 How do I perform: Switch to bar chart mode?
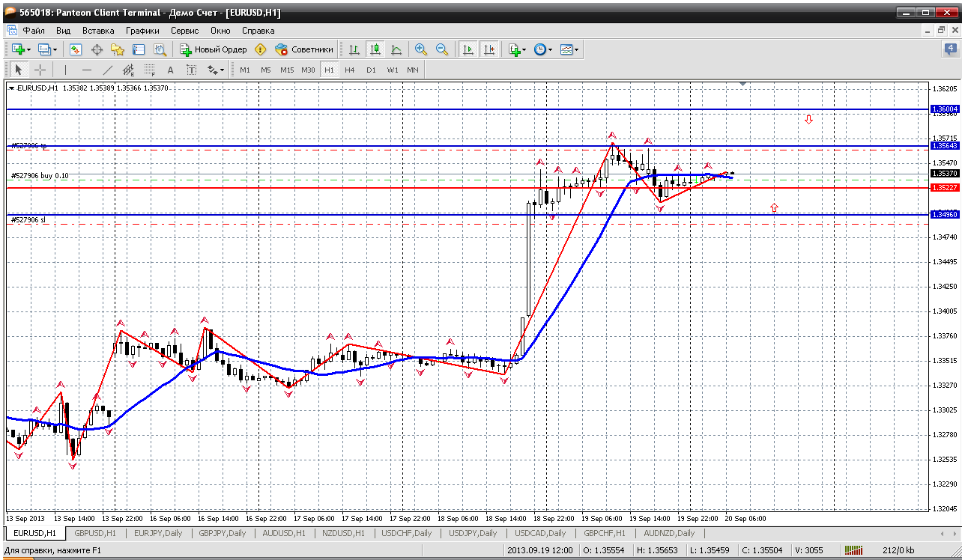pos(354,49)
